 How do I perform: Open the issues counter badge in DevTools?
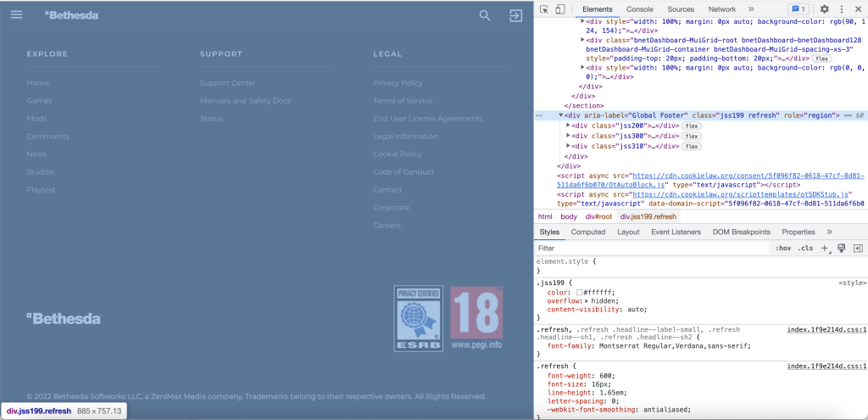pos(798,8)
